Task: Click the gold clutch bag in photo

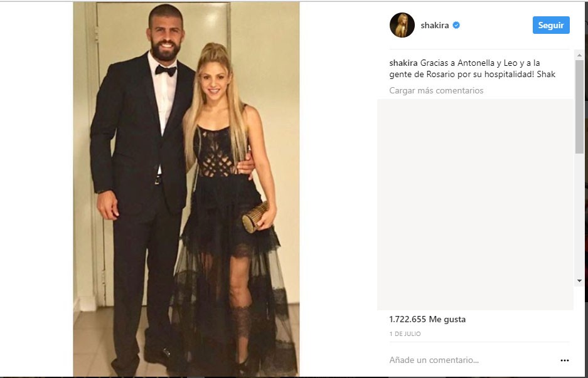Action: click(x=255, y=217)
